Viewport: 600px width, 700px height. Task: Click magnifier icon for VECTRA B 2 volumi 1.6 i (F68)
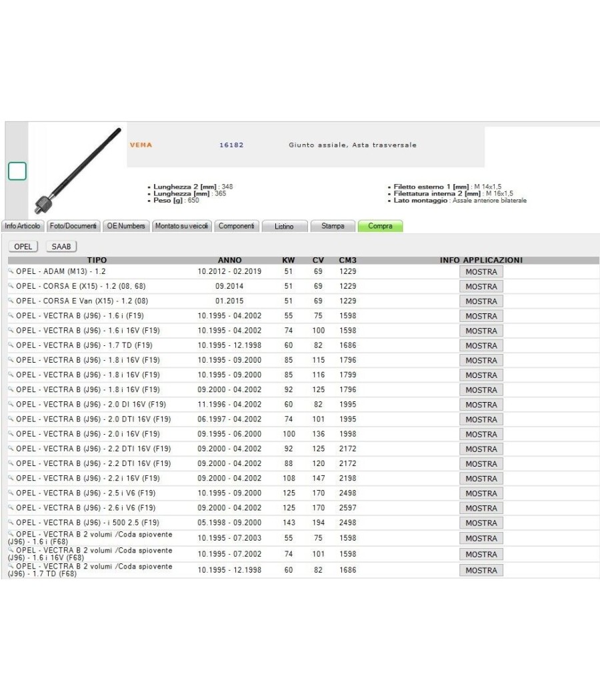[11, 533]
